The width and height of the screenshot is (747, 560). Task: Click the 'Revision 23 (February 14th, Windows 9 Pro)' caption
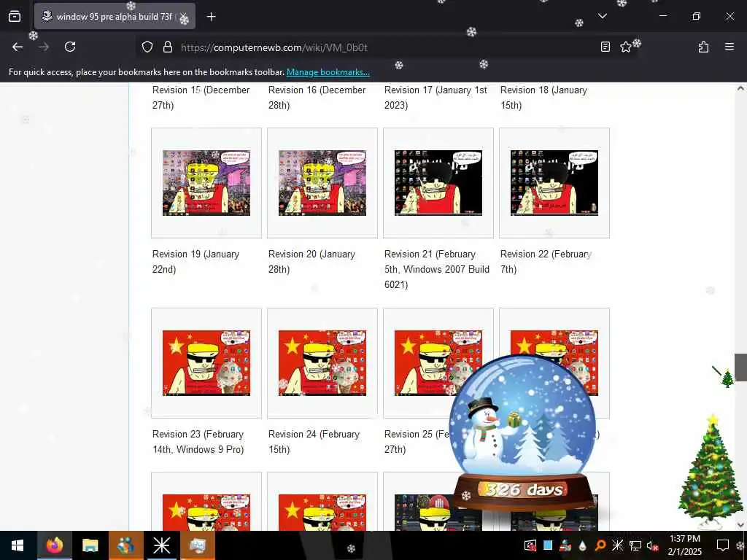tap(198, 441)
